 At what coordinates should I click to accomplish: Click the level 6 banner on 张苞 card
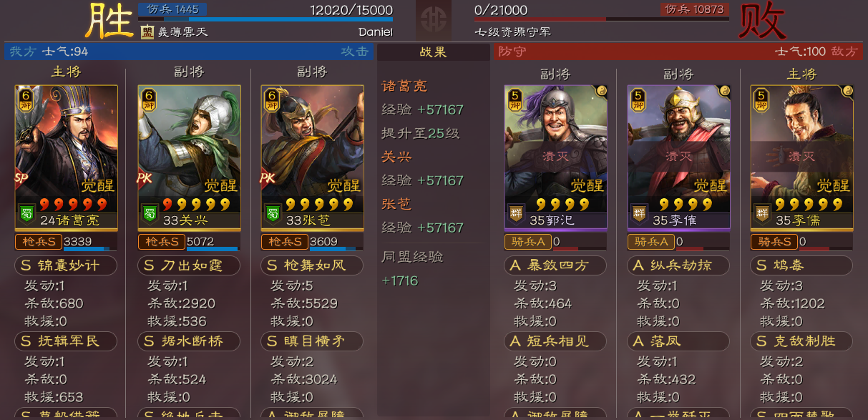coord(270,99)
